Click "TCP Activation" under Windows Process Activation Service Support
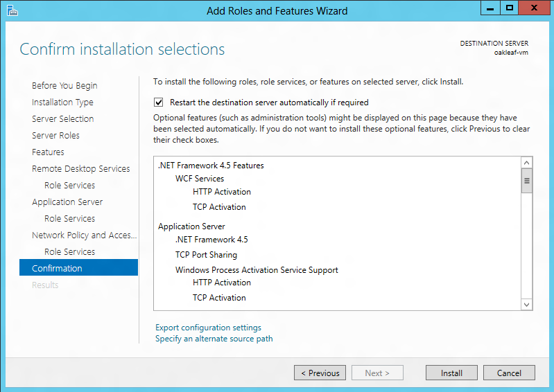 (x=219, y=298)
